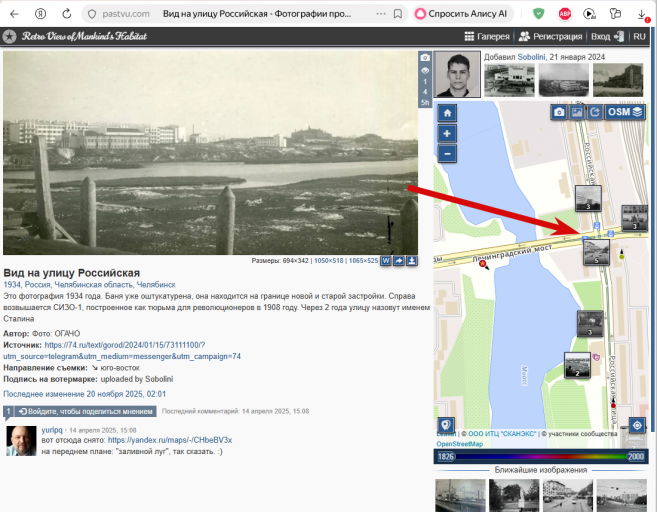
Task: Click Войдите, чтобы поделиться мнением button
Action: point(86,411)
